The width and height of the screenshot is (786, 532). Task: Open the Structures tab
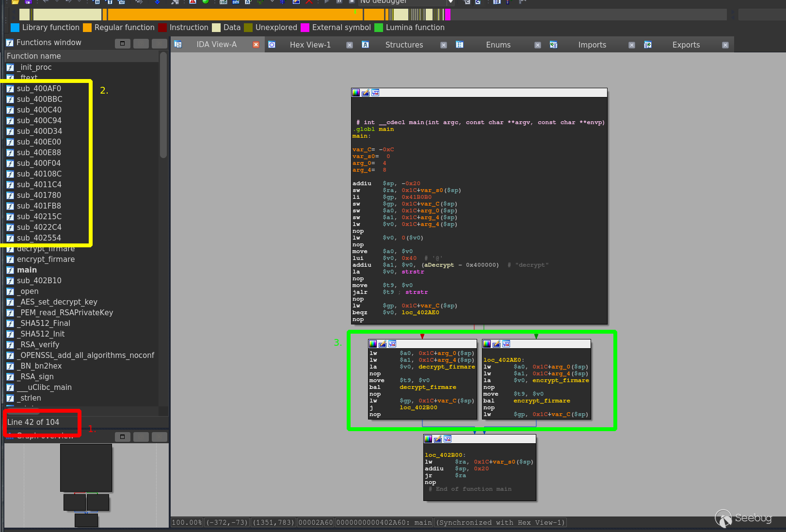(404, 45)
